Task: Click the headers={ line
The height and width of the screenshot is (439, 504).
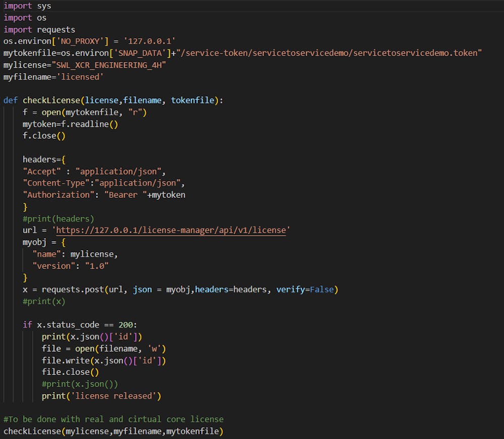Action: [x=44, y=160]
